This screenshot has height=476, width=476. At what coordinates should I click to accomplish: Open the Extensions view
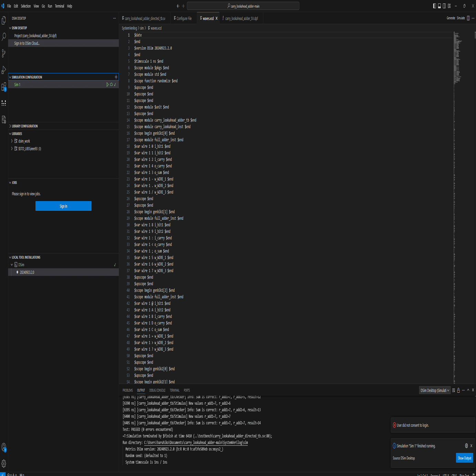pyautogui.click(x=4, y=87)
